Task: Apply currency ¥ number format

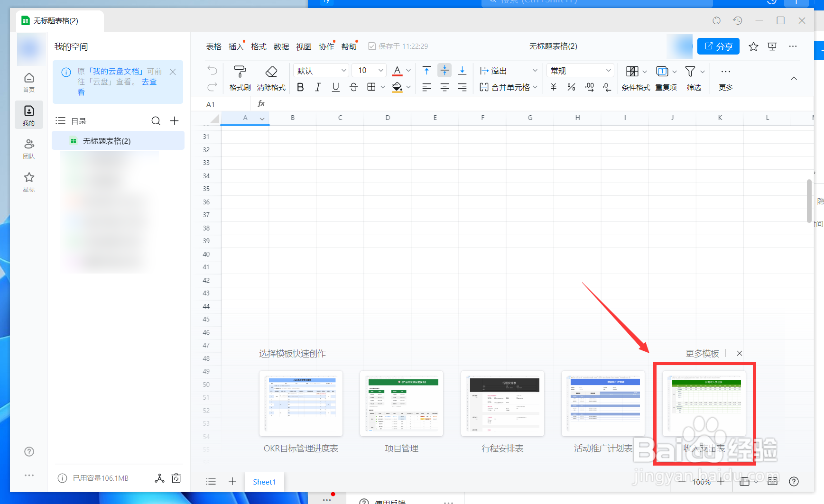Action: click(553, 87)
